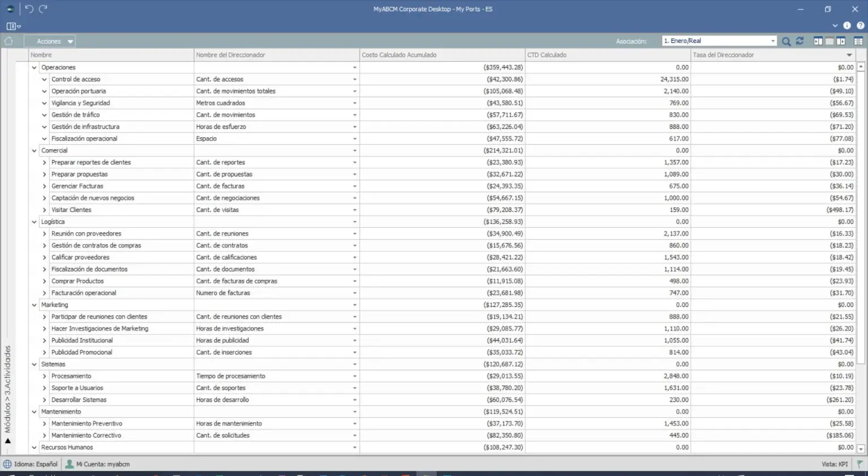Click the Redo arrow icon
This screenshot has height=476, width=868.
tap(43, 9)
